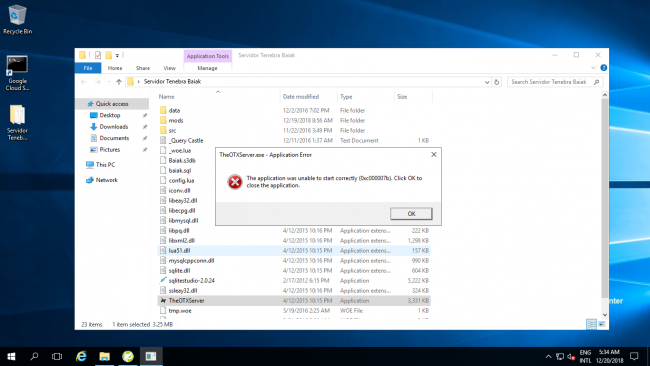Image resolution: width=650 pixels, height=366 pixels.
Task: Click the Back navigation arrow
Action: [x=84, y=82]
